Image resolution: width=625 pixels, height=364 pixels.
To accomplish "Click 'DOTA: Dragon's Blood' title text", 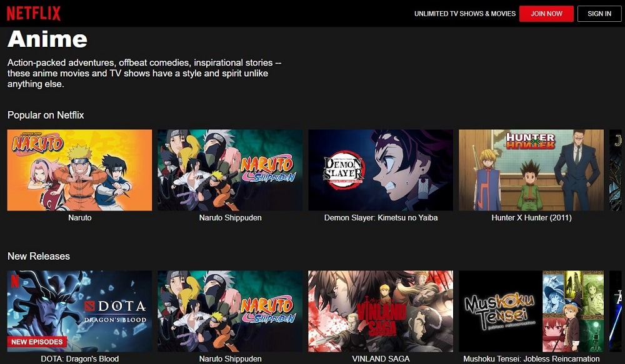I will coord(80,359).
